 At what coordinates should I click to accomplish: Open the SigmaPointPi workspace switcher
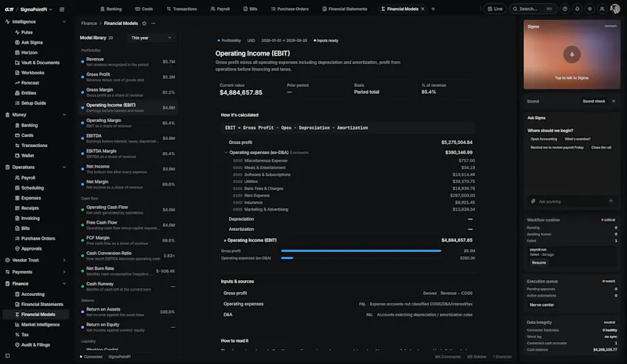(36, 9)
